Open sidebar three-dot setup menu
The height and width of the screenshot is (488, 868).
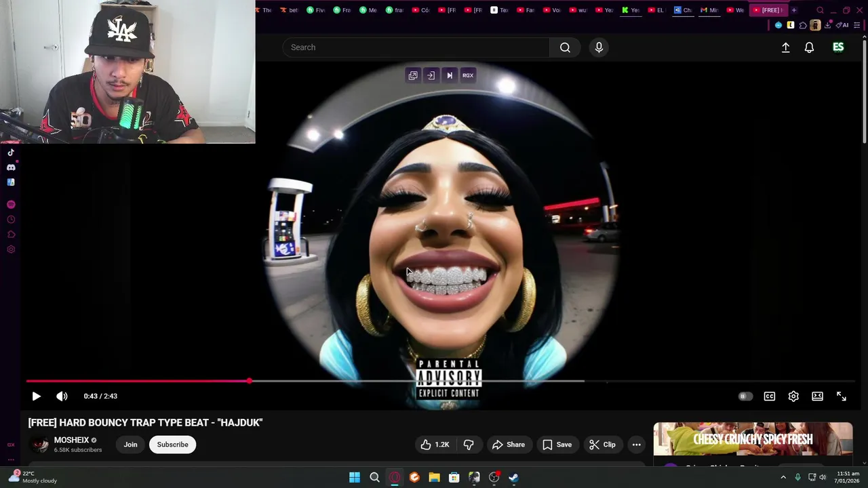click(x=11, y=460)
